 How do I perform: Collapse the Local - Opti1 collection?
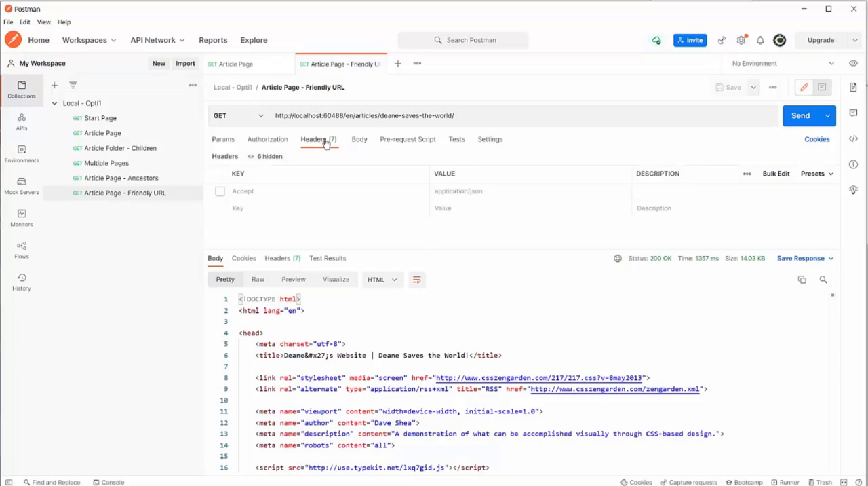tap(55, 104)
